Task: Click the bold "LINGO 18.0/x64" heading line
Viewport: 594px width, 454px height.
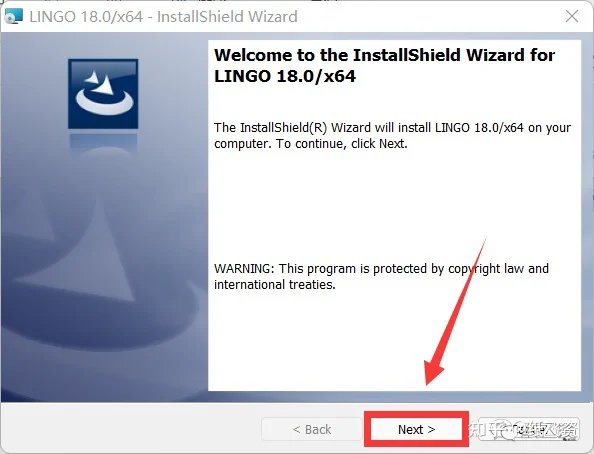Action: pyautogui.click(x=285, y=76)
